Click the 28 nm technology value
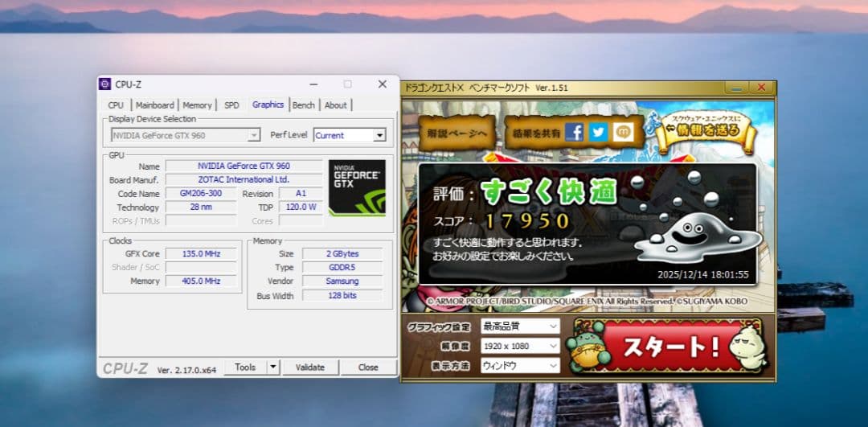The image size is (868, 427). tap(201, 207)
